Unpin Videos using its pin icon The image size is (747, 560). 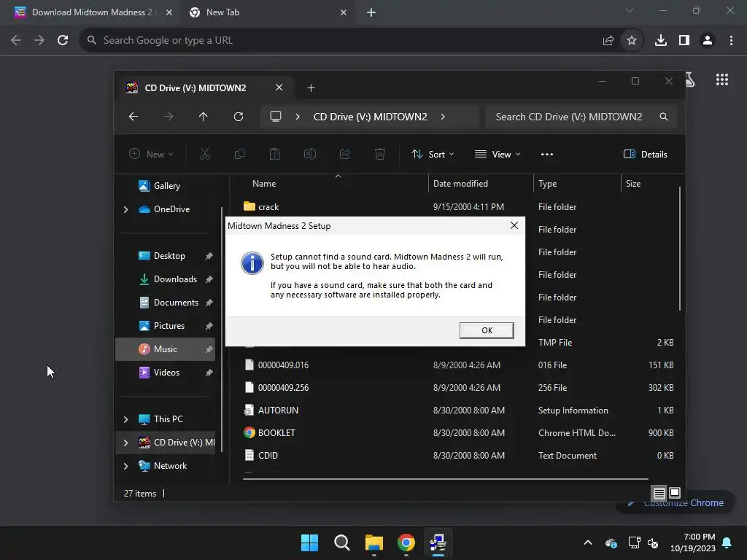pos(209,373)
